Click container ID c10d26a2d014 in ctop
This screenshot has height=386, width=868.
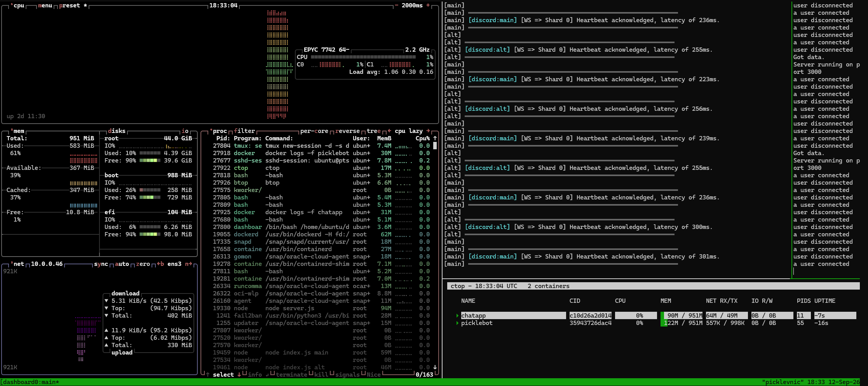pyautogui.click(x=591, y=316)
